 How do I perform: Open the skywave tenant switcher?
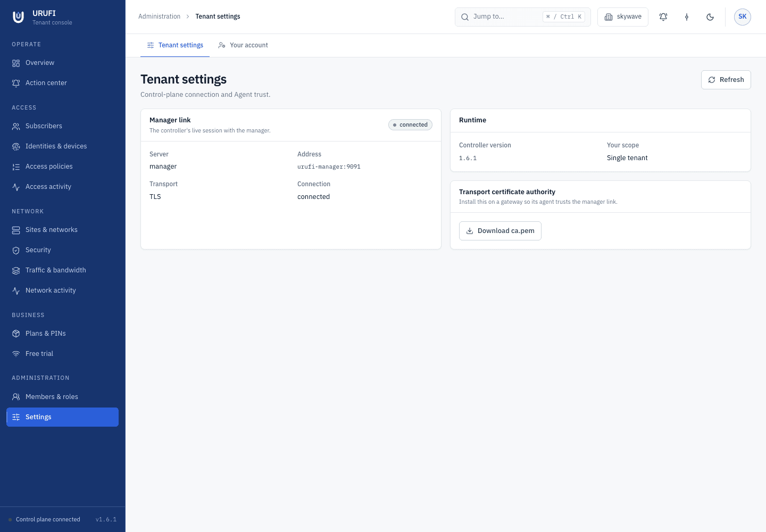623,17
